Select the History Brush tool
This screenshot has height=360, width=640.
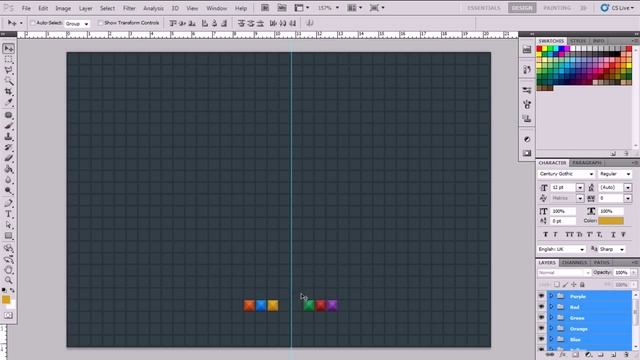[8, 147]
